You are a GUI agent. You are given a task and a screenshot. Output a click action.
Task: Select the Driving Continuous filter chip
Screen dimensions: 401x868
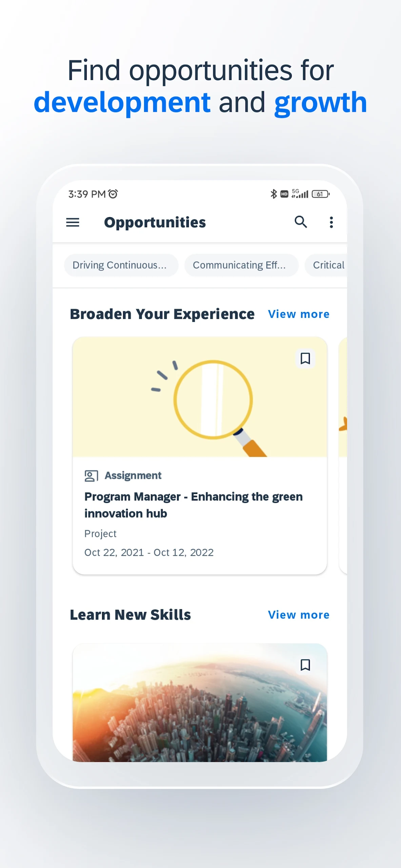(121, 265)
